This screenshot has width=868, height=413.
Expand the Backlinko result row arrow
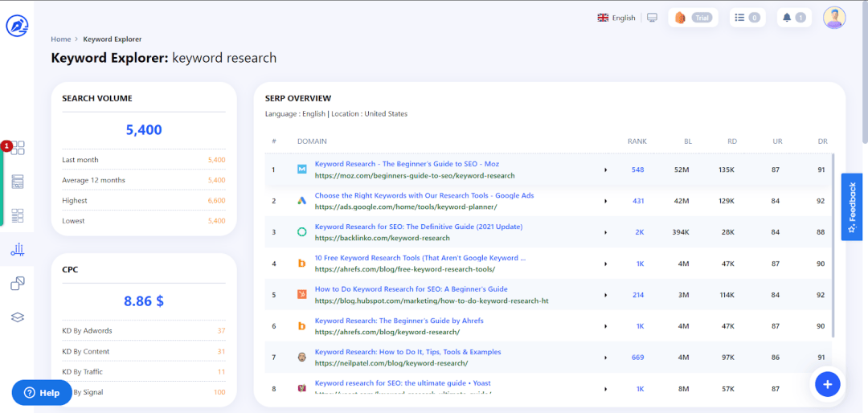tap(606, 232)
